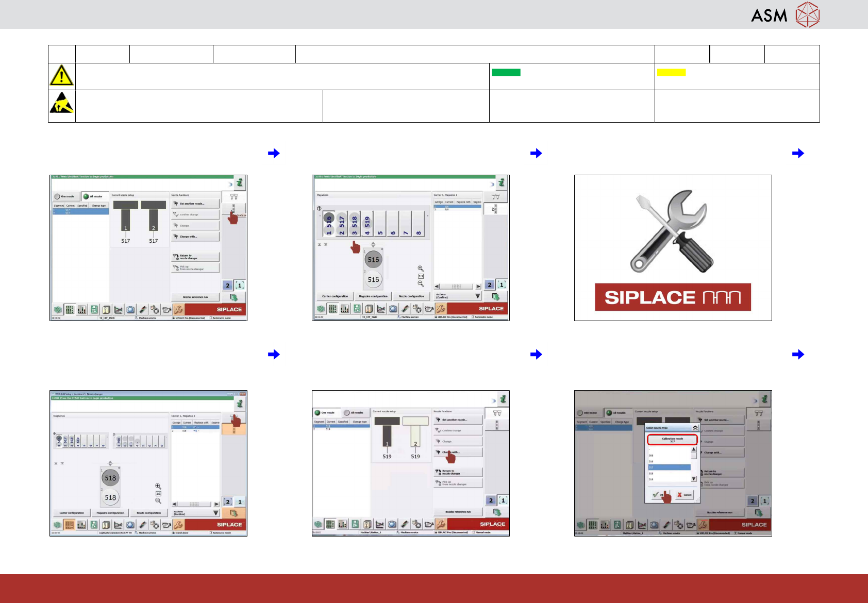This screenshot has width=868, height=603.
Task: Click right scroll arrow under Magazine 1 garage table
Action: click(478, 286)
